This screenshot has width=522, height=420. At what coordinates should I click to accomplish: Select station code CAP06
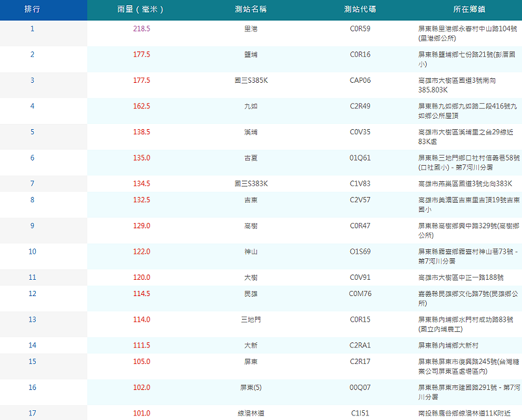point(360,80)
